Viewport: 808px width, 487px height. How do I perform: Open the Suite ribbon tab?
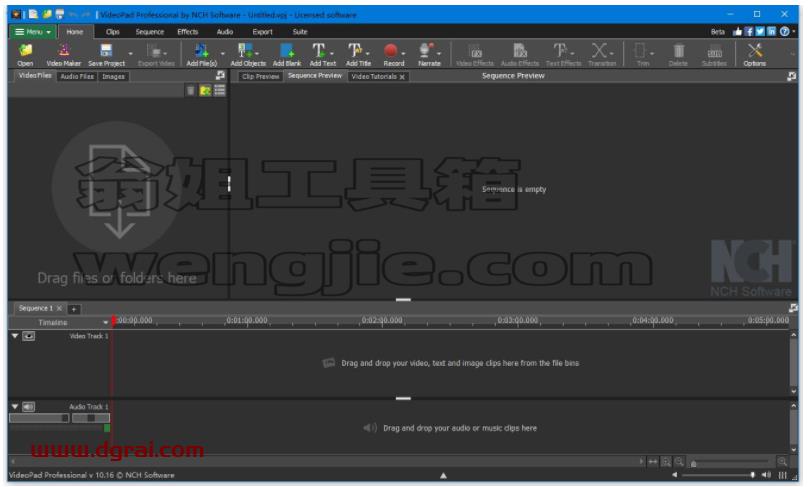pyautogui.click(x=300, y=32)
